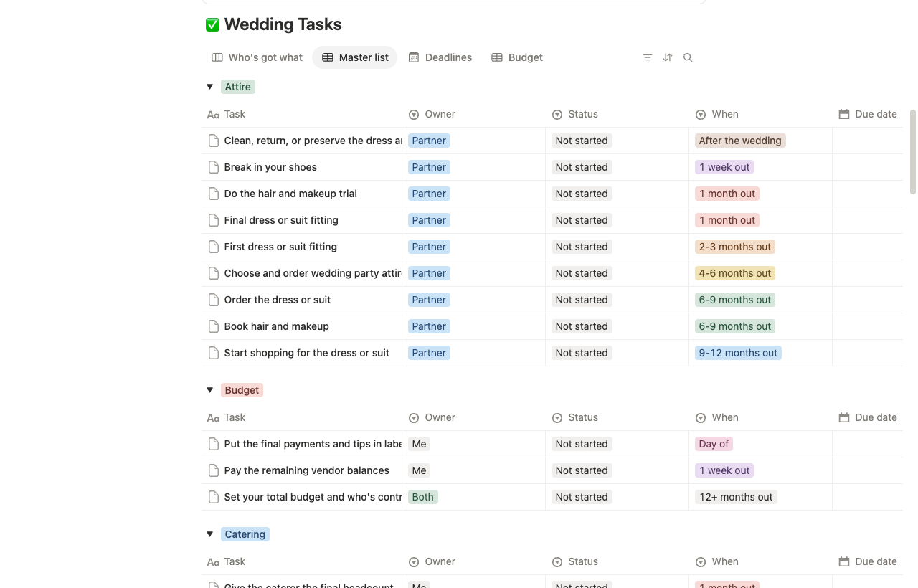Click the After the wedding tag
The height and width of the screenshot is (588, 918).
pyautogui.click(x=740, y=141)
